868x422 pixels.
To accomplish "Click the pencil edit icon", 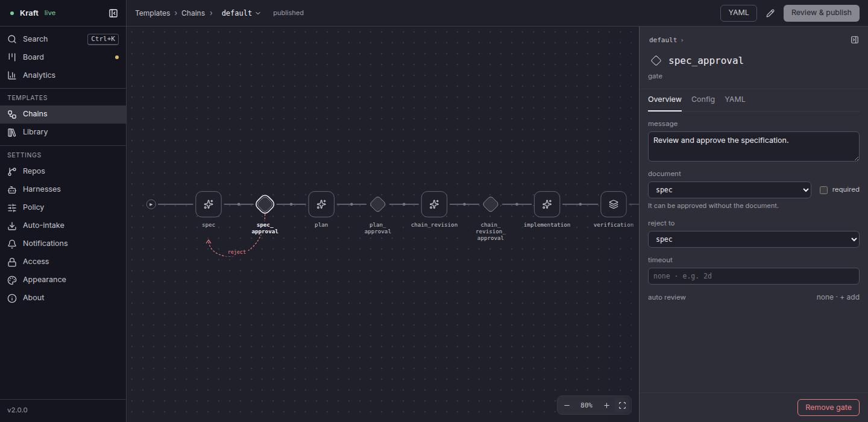I will point(770,13).
